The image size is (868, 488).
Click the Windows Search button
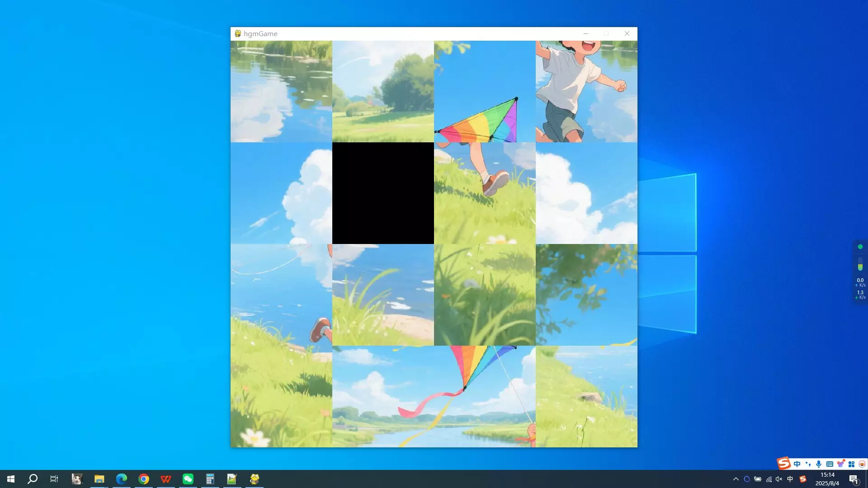(32, 479)
